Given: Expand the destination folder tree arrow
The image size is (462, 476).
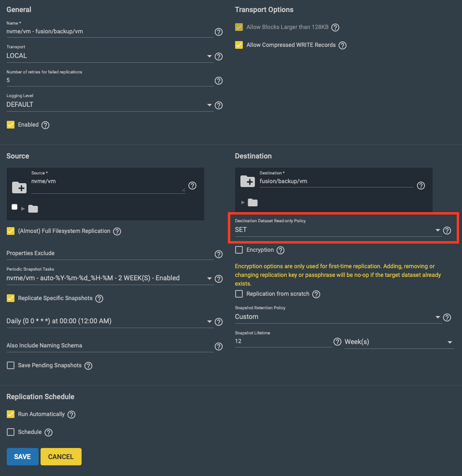Looking at the screenshot, I should [x=242, y=202].
